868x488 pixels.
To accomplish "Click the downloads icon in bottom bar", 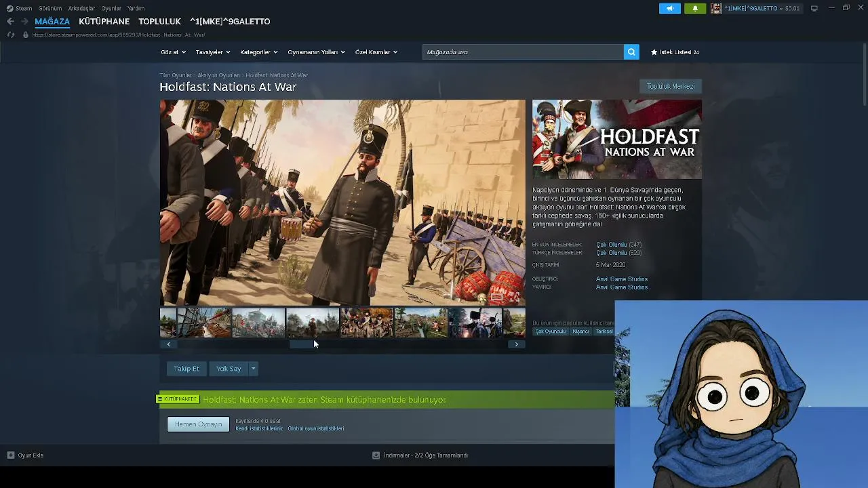I will [376, 455].
